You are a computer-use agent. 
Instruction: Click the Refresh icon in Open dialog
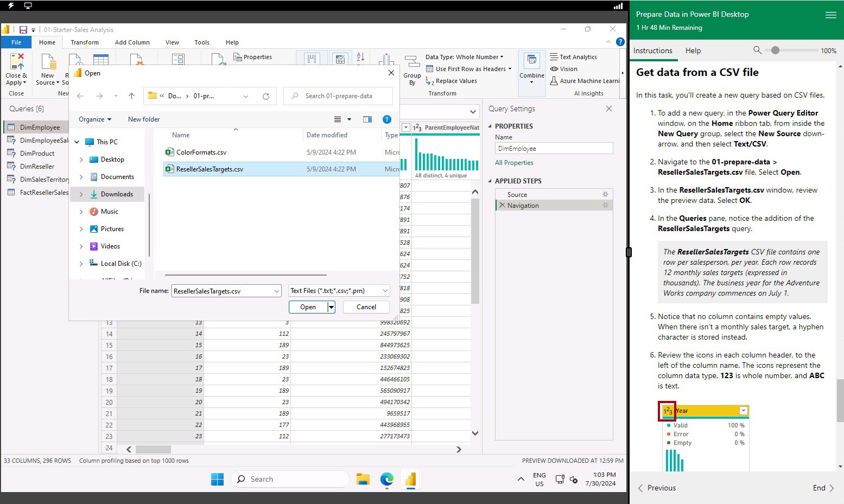tap(266, 96)
